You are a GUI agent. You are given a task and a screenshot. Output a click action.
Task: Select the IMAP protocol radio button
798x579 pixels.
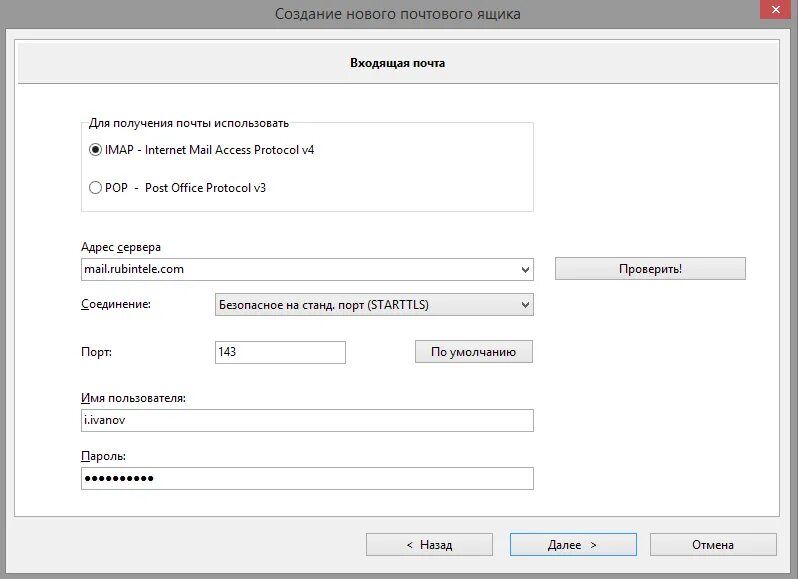[x=96, y=150]
